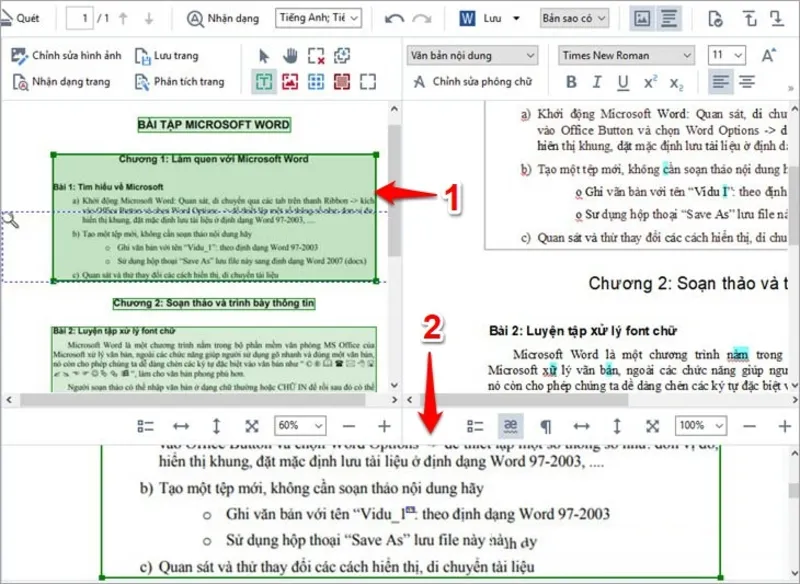Toggle superscript formatting

tap(649, 82)
